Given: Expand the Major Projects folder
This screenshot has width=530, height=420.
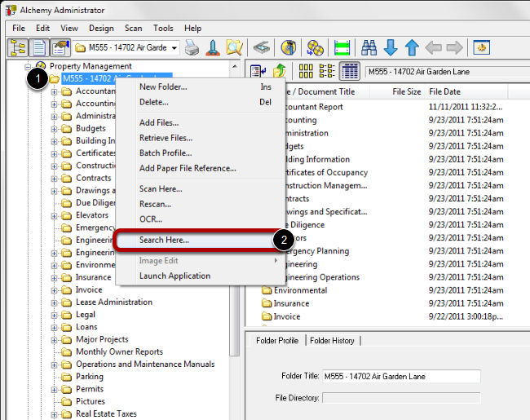Looking at the screenshot, I should [x=54, y=340].
